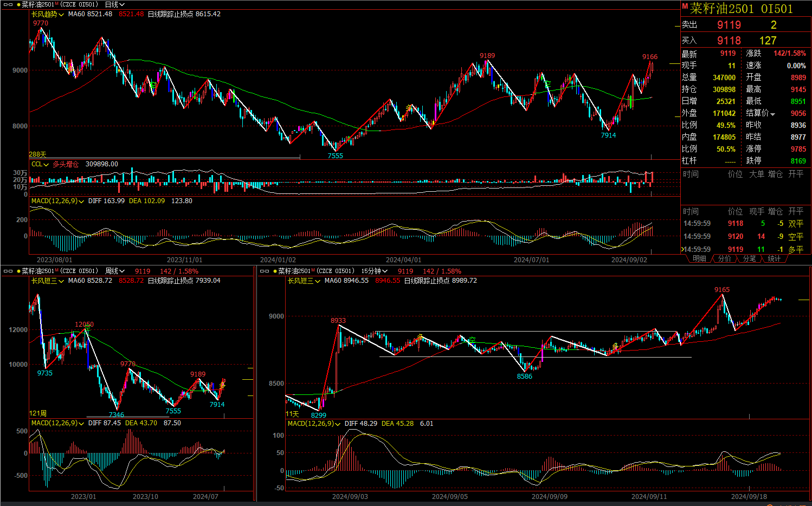Open the 日线 period dropdown
This screenshot has width=812, height=506.
point(114,4)
